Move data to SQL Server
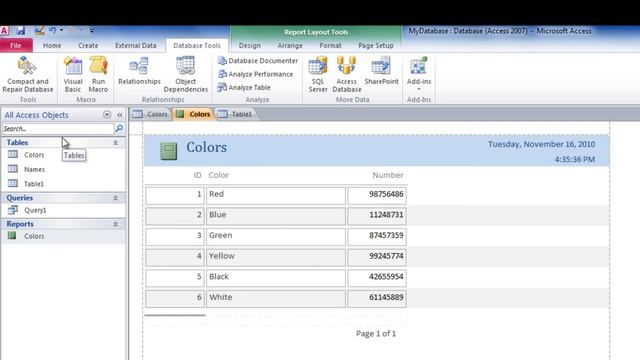 318,75
